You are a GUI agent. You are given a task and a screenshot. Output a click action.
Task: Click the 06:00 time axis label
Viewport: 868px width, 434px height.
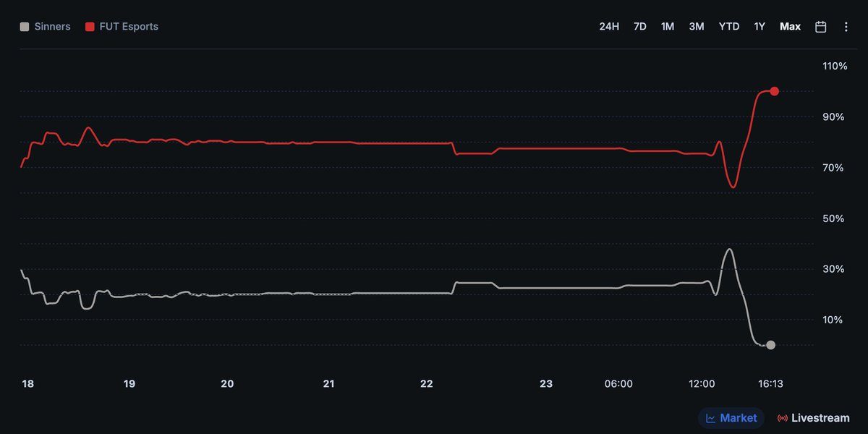click(618, 384)
